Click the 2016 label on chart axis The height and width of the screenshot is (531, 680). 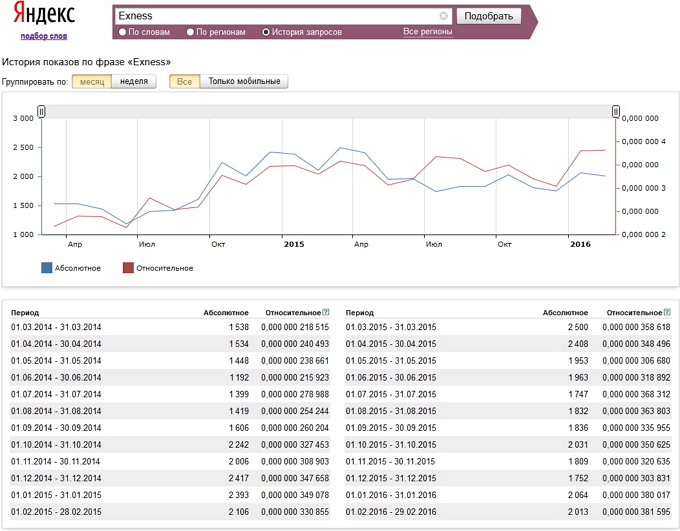580,244
